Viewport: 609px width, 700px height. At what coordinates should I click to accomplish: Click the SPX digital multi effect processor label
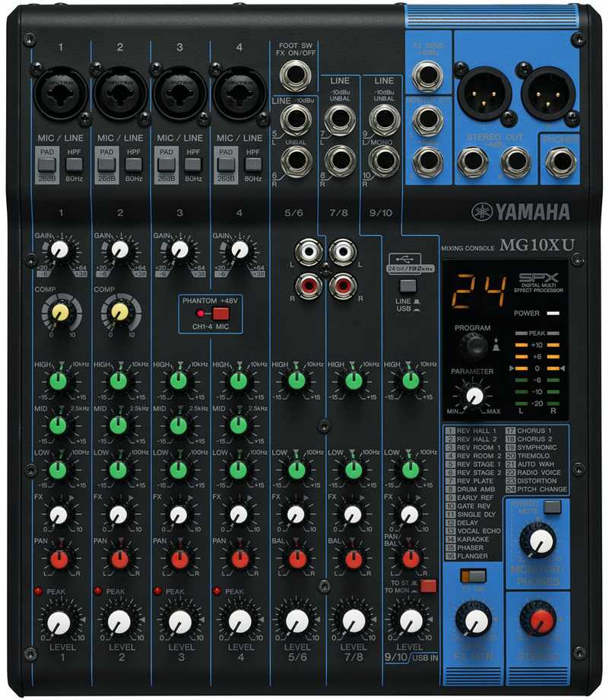pyautogui.click(x=538, y=283)
